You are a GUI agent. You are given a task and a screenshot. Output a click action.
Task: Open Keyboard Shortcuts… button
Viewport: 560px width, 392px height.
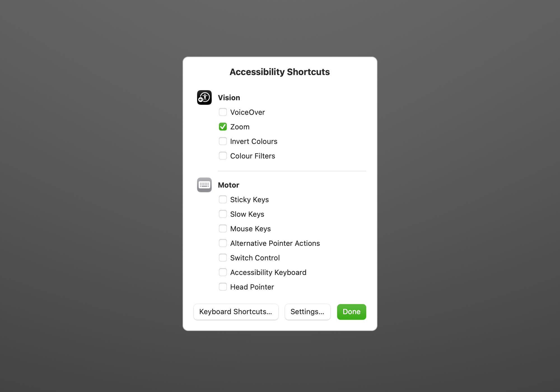(236, 312)
